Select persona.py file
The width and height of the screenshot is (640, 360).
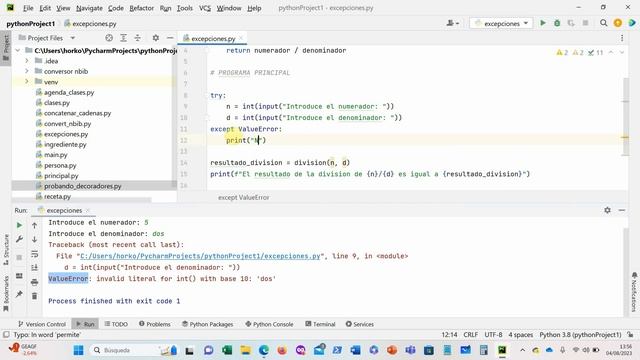tap(60, 165)
